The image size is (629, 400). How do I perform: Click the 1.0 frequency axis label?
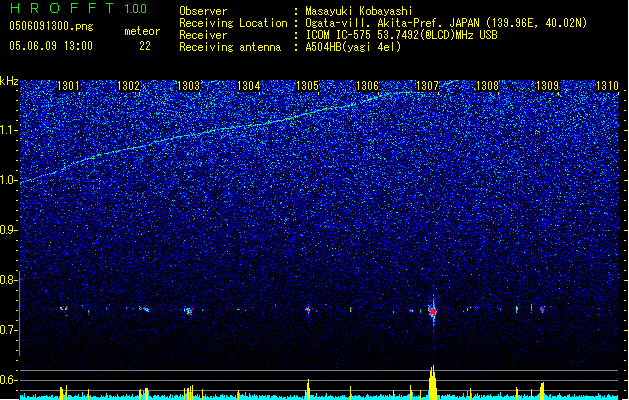[x=9, y=180]
